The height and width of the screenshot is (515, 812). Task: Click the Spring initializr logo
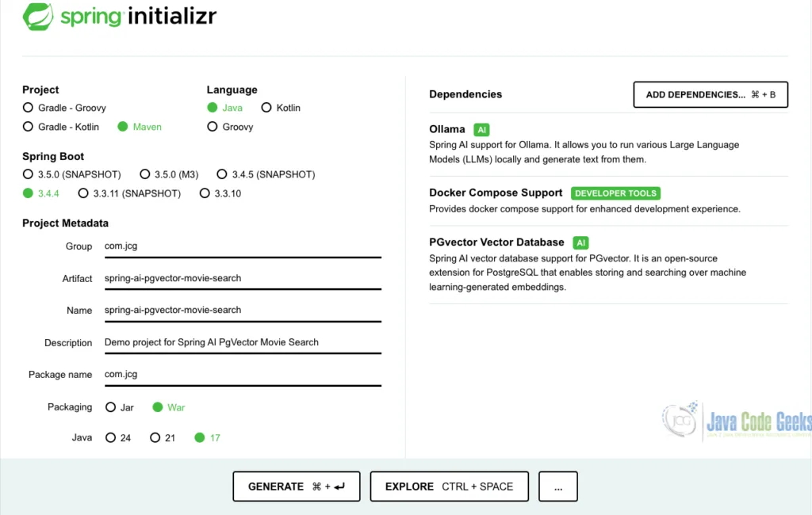120,17
